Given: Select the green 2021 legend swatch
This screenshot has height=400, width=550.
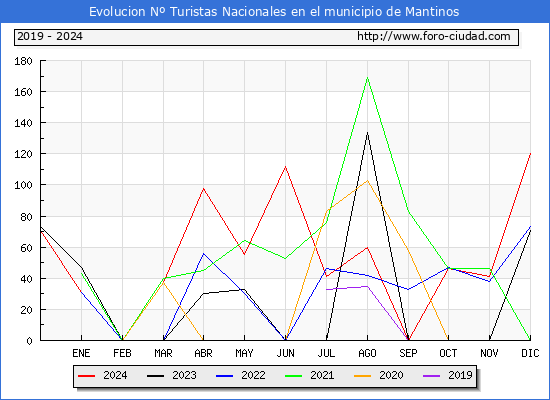Looking at the screenshot, I should [294, 376].
